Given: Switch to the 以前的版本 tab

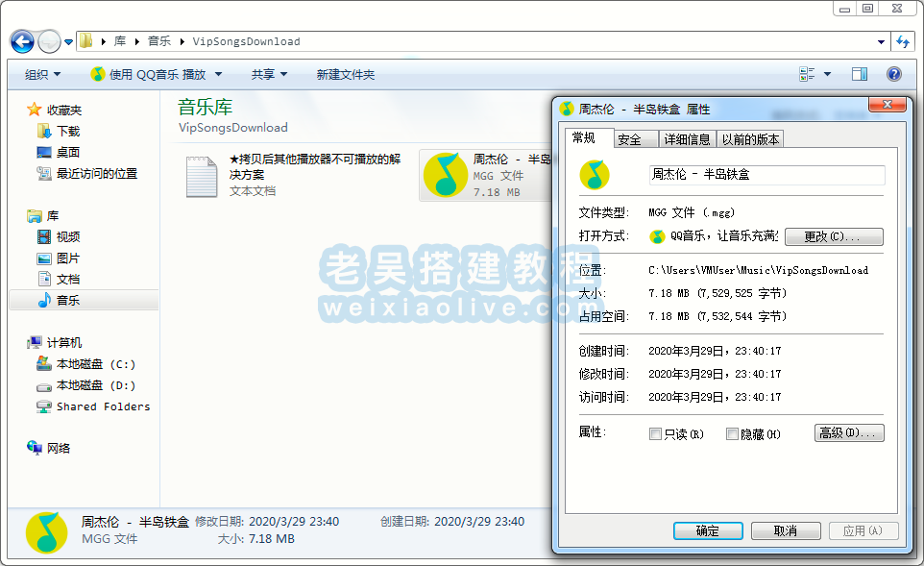Looking at the screenshot, I should tap(750, 139).
